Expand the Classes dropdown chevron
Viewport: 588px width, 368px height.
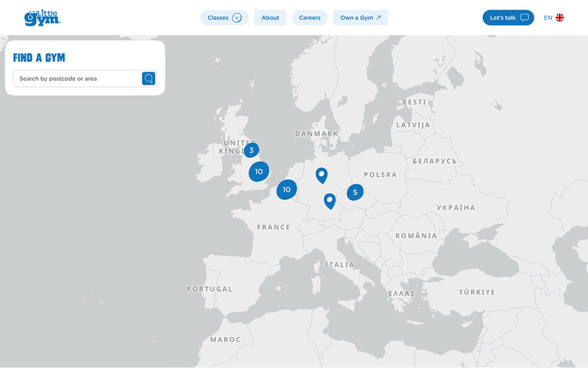(236, 18)
